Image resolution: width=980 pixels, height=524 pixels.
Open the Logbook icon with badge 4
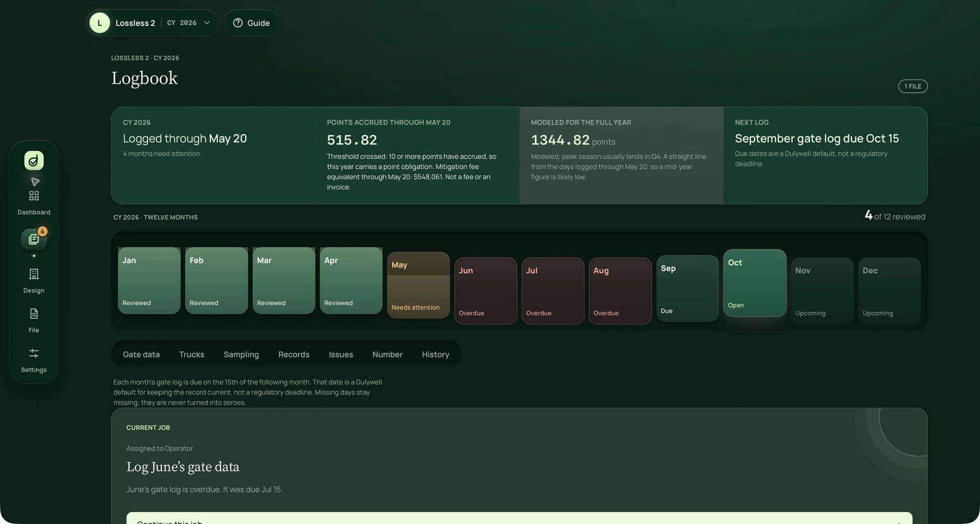pos(34,239)
